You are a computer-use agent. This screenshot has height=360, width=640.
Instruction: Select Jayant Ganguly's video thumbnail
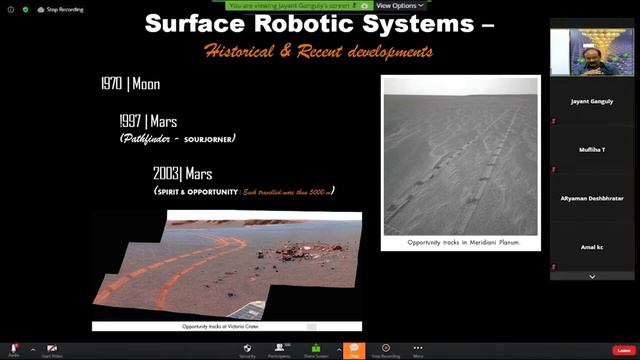click(592, 52)
